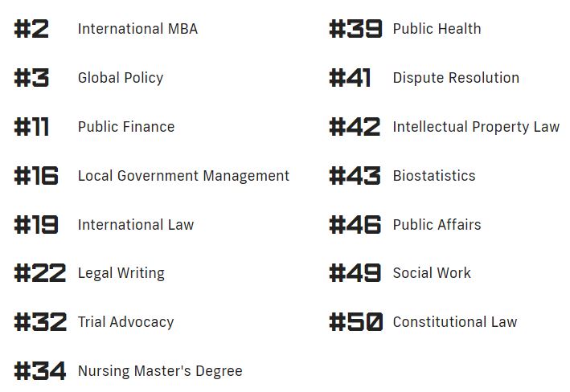
Task: Click the Trial Advocacy label
Action: [125, 322]
